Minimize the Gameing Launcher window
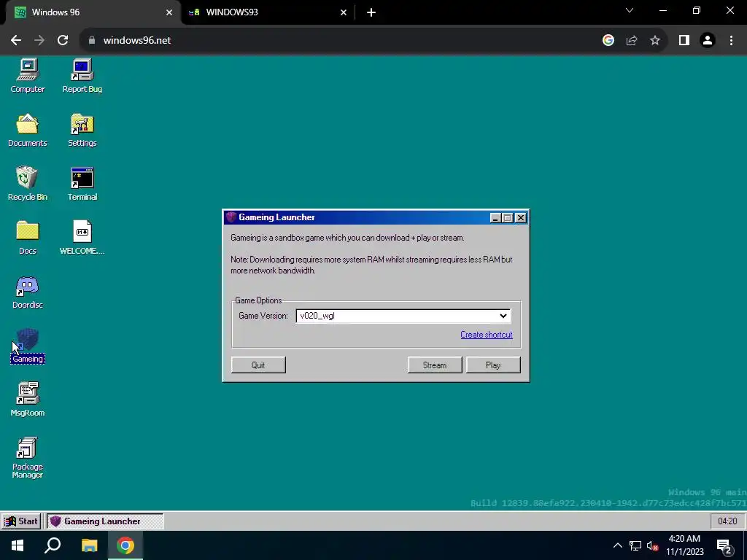The image size is (747, 560). click(x=495, y=218)
